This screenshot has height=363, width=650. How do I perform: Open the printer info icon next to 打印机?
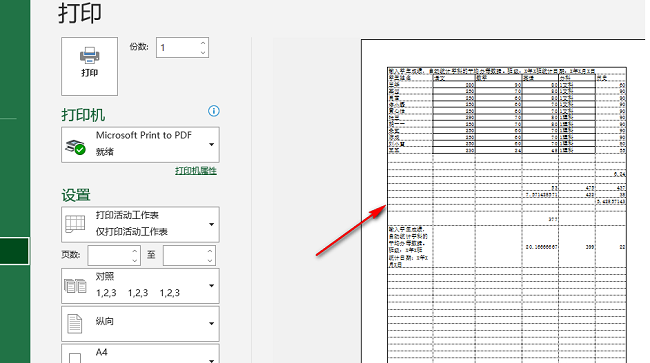(x=213, y=111)
